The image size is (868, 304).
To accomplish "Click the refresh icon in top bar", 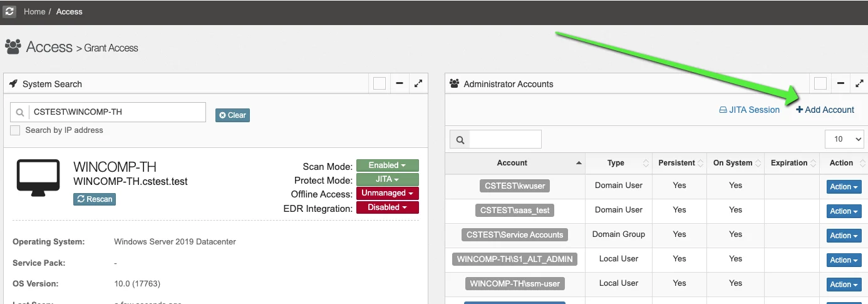I will [x=9, y=12].
